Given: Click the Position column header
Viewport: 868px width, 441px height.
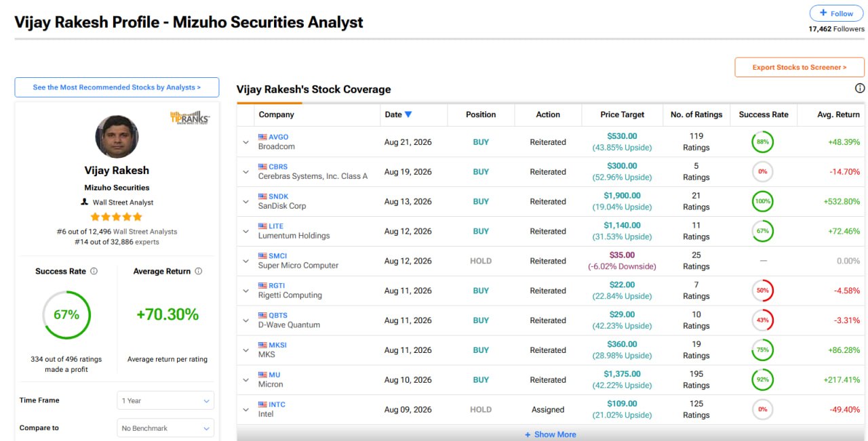Looking at the screenshot, I should click(x=481, y=114).
